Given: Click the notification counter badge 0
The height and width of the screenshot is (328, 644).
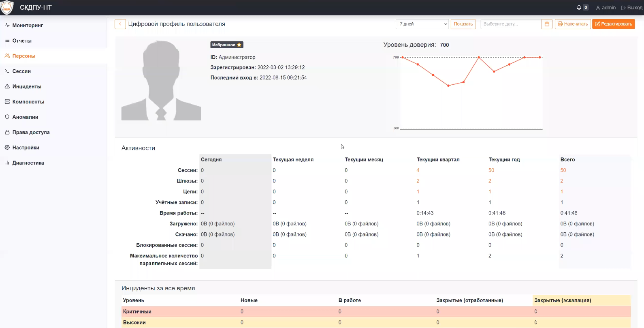Looking at the screenshot, I should 586,7.
